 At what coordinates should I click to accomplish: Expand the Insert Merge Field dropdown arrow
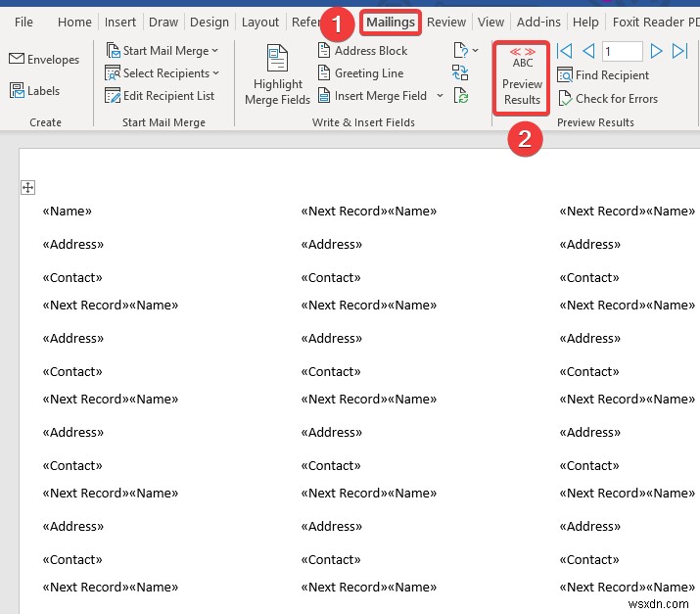440,96
